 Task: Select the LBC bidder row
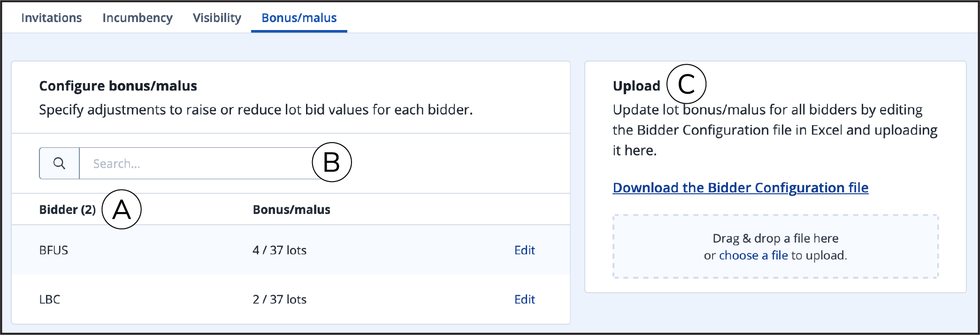[x=291, y=299]
